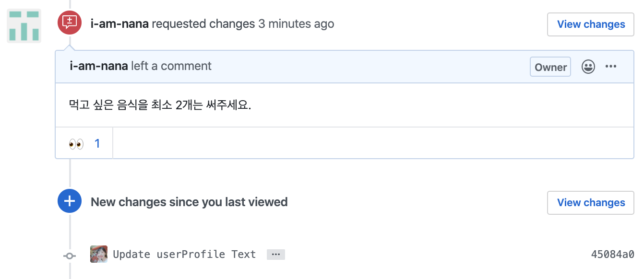Click the Korean comment text body
This screenshot has height=279, width=644.
click(x=160, y=105)
